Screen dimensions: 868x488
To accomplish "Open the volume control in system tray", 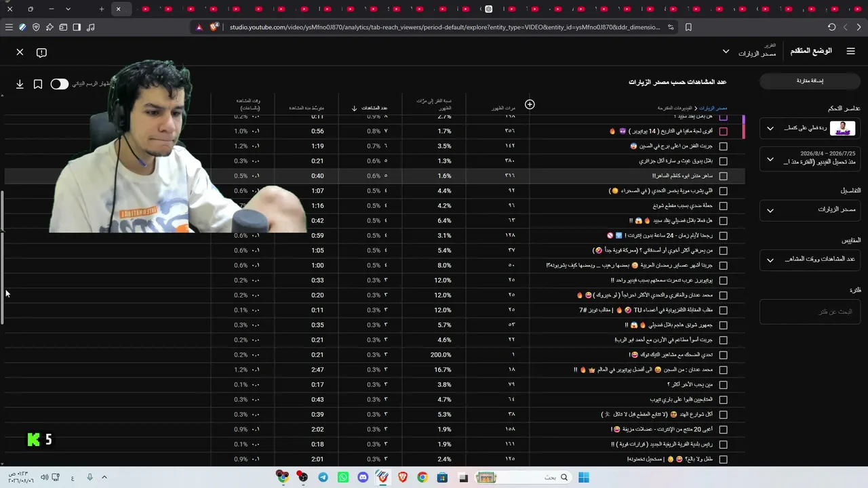I will [44, 478].
